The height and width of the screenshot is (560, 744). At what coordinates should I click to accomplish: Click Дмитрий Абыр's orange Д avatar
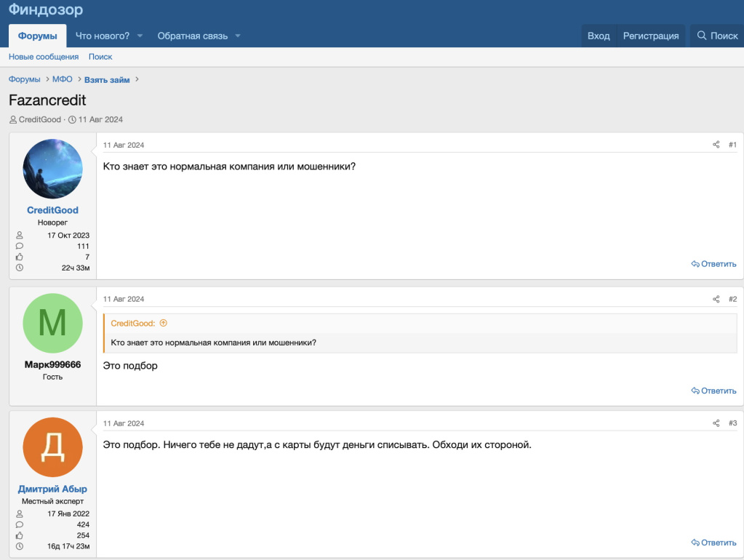52,447
